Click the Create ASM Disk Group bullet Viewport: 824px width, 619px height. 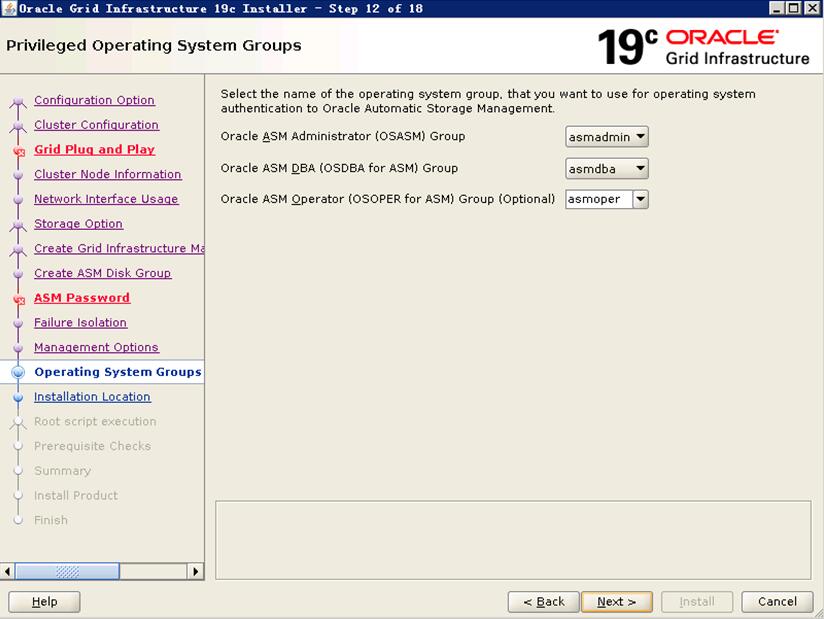[18, 273]
